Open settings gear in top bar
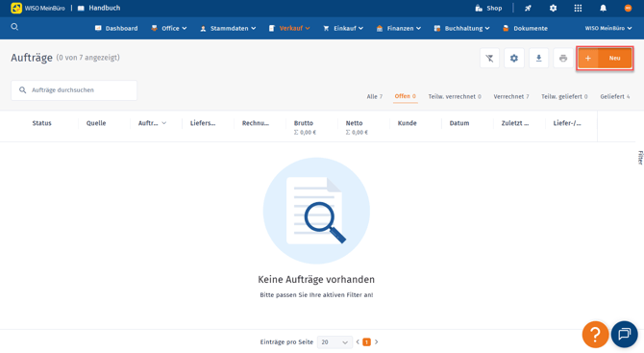 pos(554,9)
